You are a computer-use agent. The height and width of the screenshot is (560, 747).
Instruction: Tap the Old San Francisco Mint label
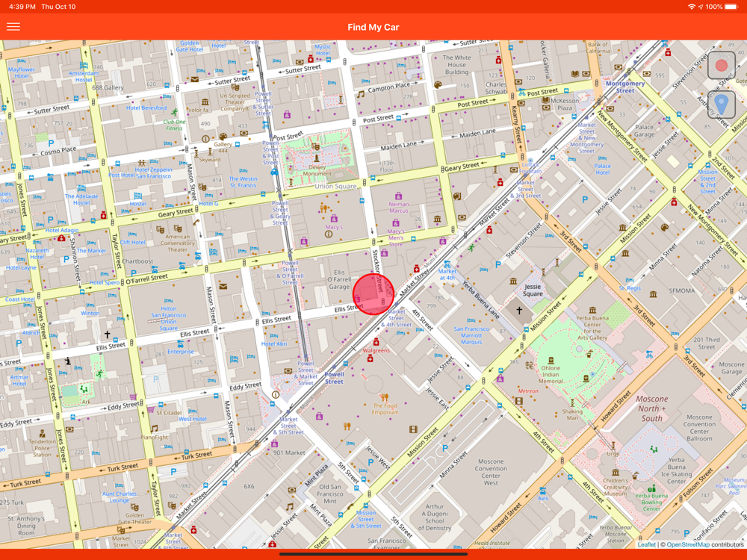pyautogui.click(x=330, y=494)
